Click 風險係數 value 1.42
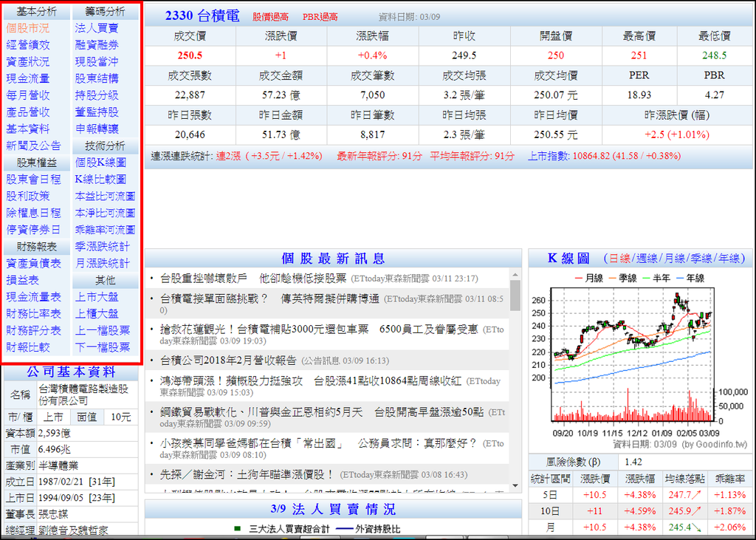This screenshot has height=540, width=756. coord(633,462)
